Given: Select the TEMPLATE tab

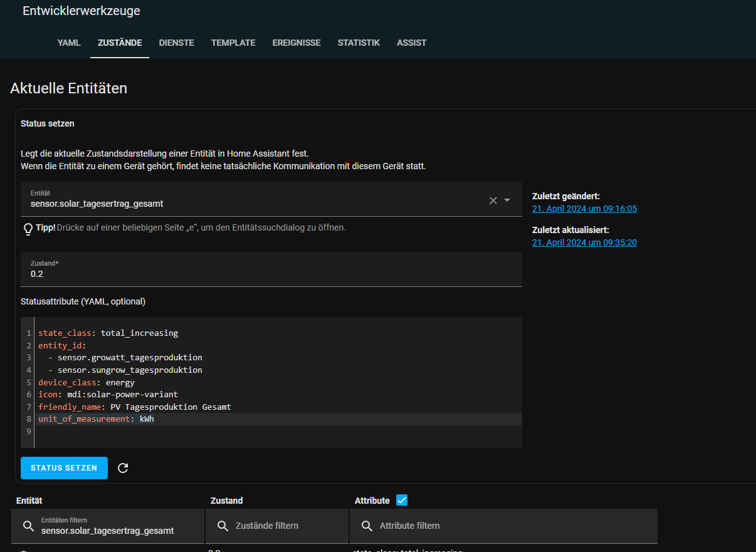Looking at the screenshot, I should point(233,43).
